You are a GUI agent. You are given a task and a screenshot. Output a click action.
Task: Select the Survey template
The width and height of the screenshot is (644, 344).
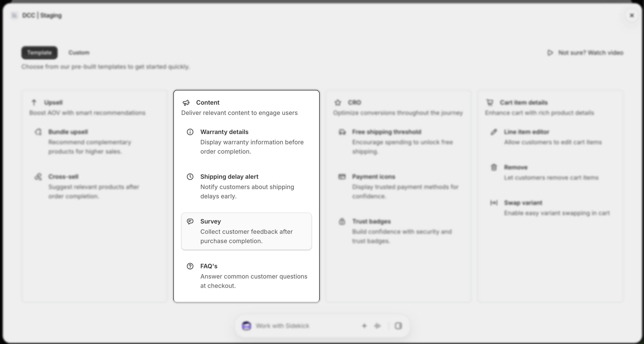[x=247, y=231]
